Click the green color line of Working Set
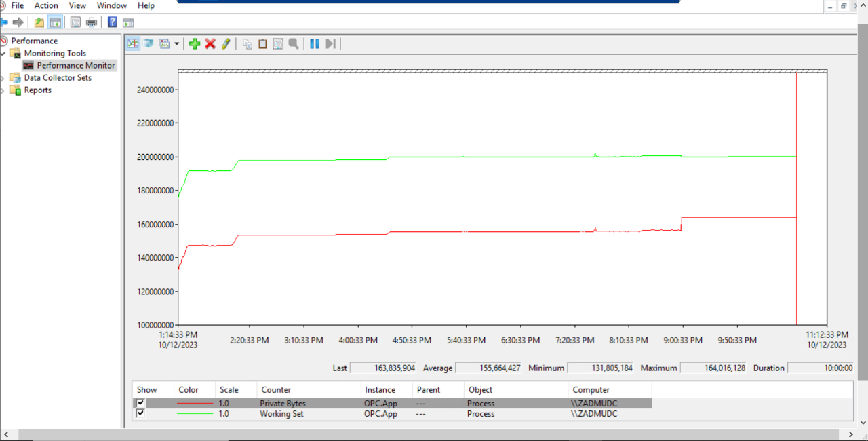868x441 pixels. pos(195,414)
